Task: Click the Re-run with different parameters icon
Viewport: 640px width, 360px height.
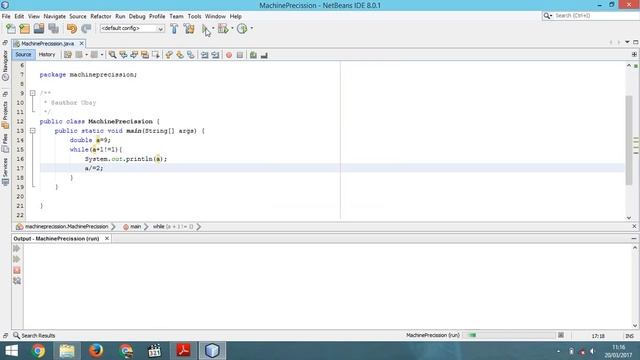Action: [17, 259]
